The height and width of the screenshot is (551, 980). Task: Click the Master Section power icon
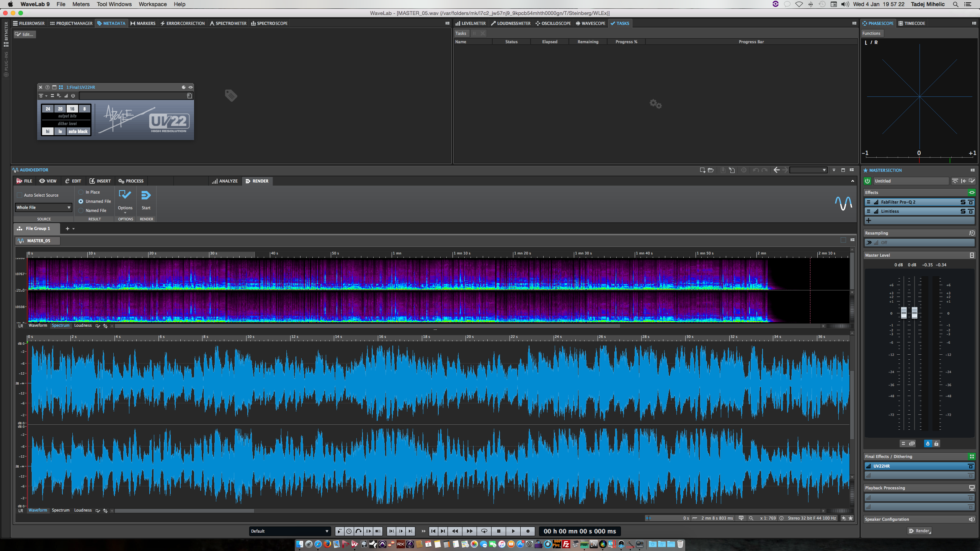click(x=867, y=181)
